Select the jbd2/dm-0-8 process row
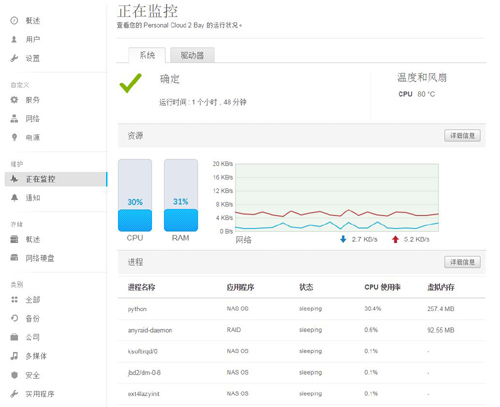This screenshot has height=407, width=500. (301, 372)
